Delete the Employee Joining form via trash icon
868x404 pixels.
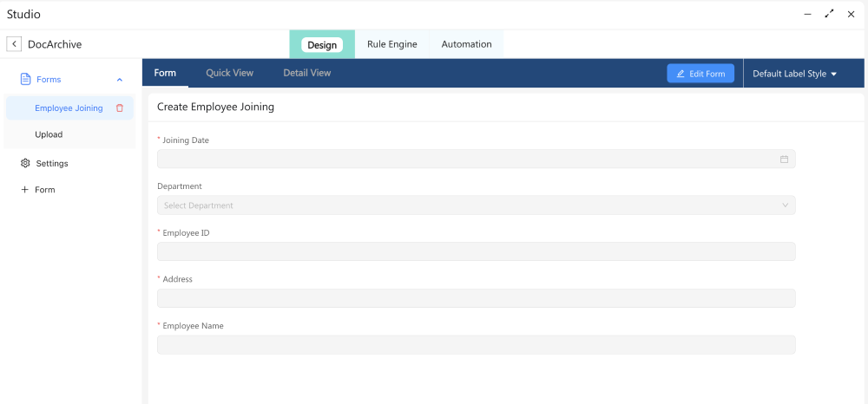click(x=120, y=108)
